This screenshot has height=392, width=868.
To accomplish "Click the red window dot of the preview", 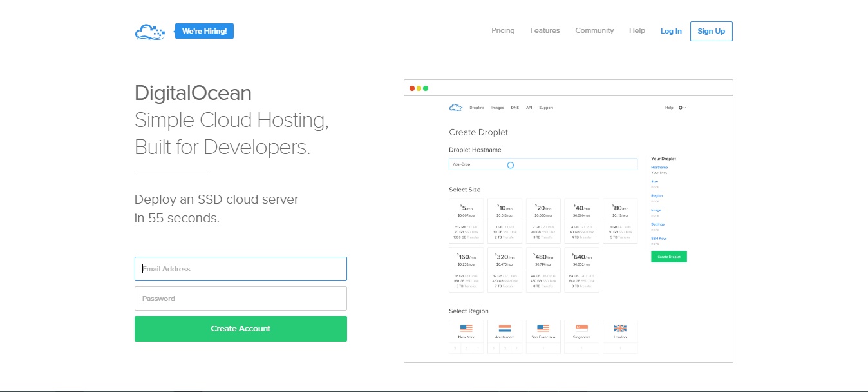I will click(x=412, y=88).
